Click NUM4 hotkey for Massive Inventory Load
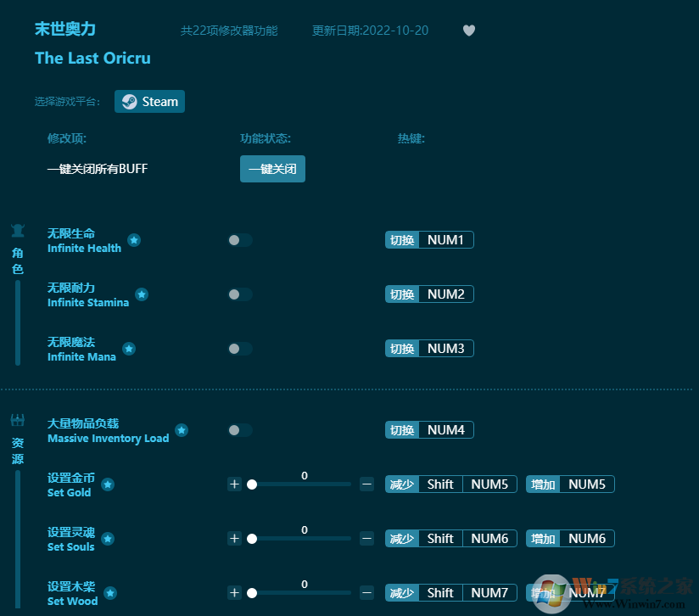The image size is (699, 616). [x=446, y=430]
